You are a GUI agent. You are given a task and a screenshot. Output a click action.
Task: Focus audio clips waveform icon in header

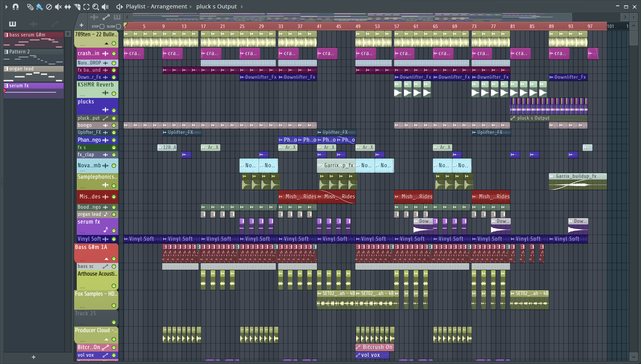[94, 17]
